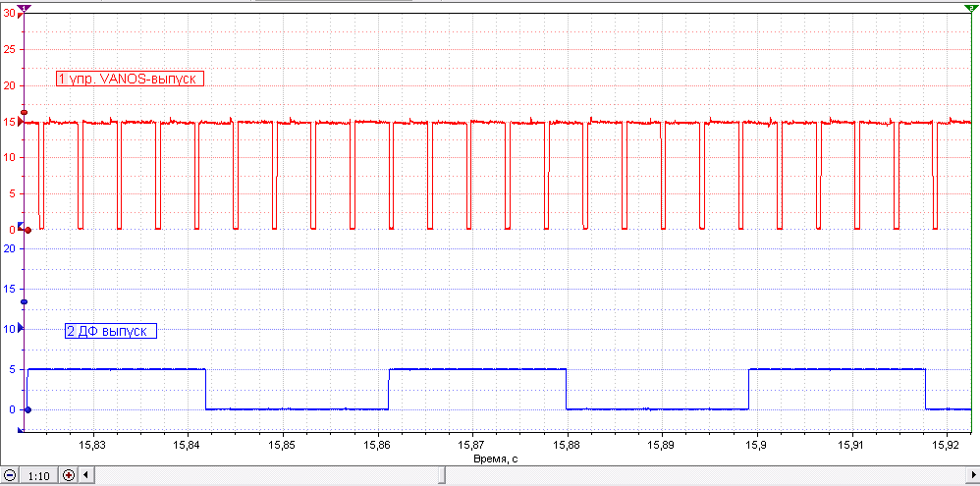Image resolution: width=980 pixels, height=486 pixels.
Task: Open the 1:10 time scale selector
Action: [x=40, y=475]
